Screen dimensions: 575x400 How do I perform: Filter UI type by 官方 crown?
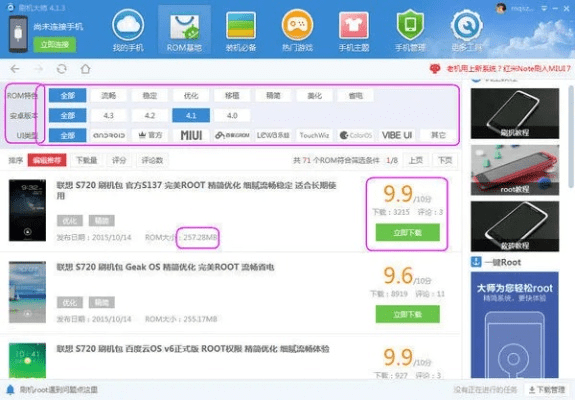(x=150, y=135)
